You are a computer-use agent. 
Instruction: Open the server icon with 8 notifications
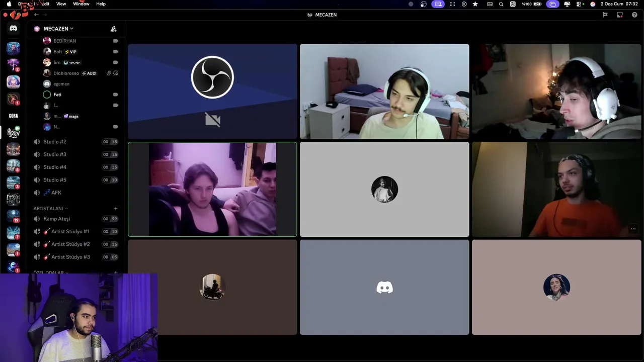coord(14,166)
